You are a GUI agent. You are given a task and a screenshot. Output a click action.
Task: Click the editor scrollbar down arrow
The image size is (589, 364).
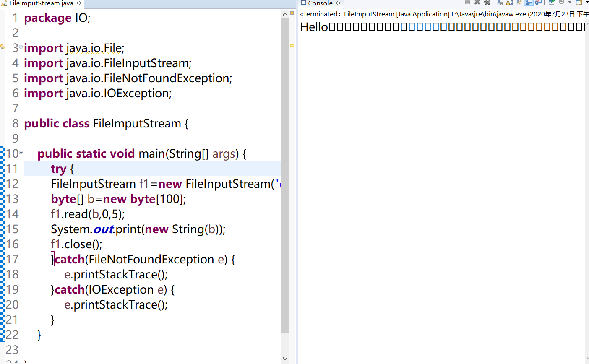pyautogui.click(x=285, y=359)
